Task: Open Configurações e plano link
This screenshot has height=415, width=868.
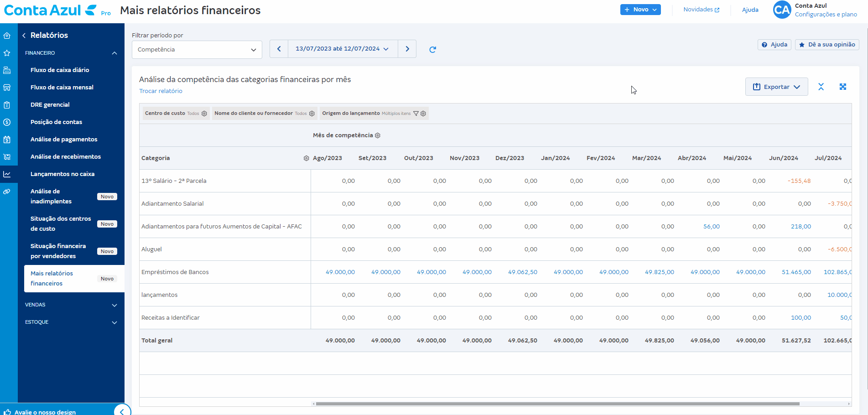Action: click(x=826, y=15)
